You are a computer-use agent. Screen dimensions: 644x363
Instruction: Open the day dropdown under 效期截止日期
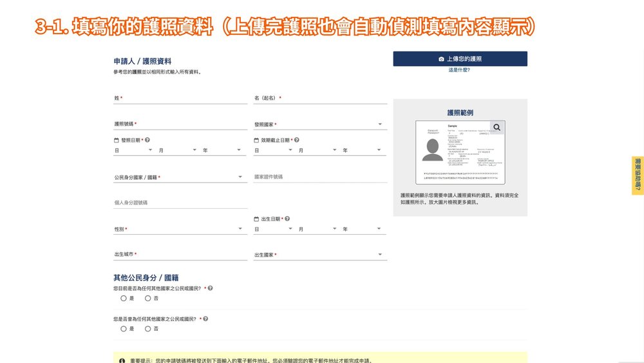tap(274, 150)
